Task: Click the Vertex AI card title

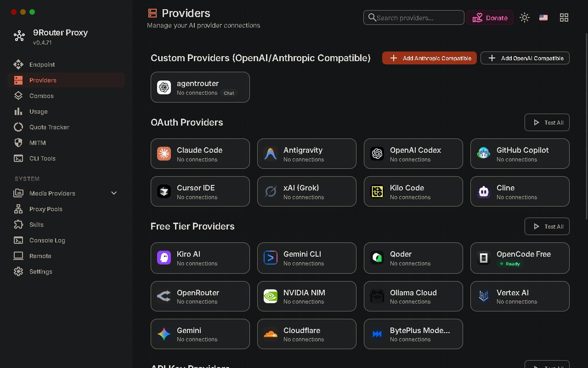Action: click(513, 293)
